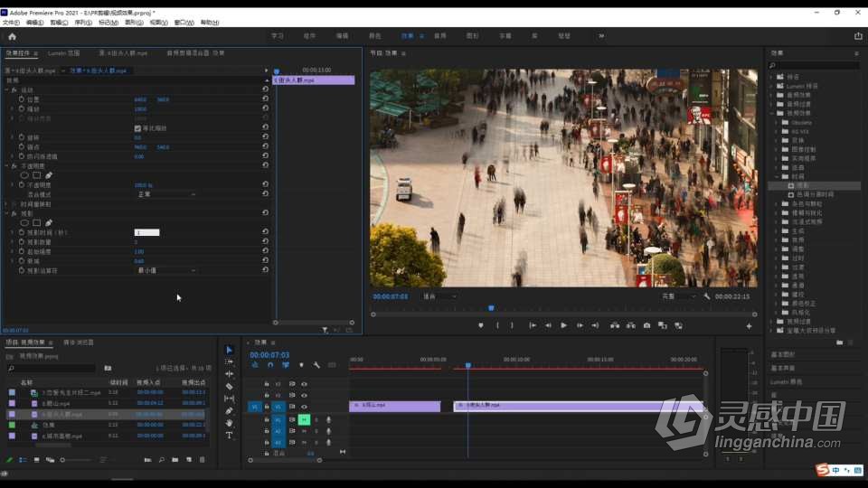Select the Razor tool in the tools panel

229,386
